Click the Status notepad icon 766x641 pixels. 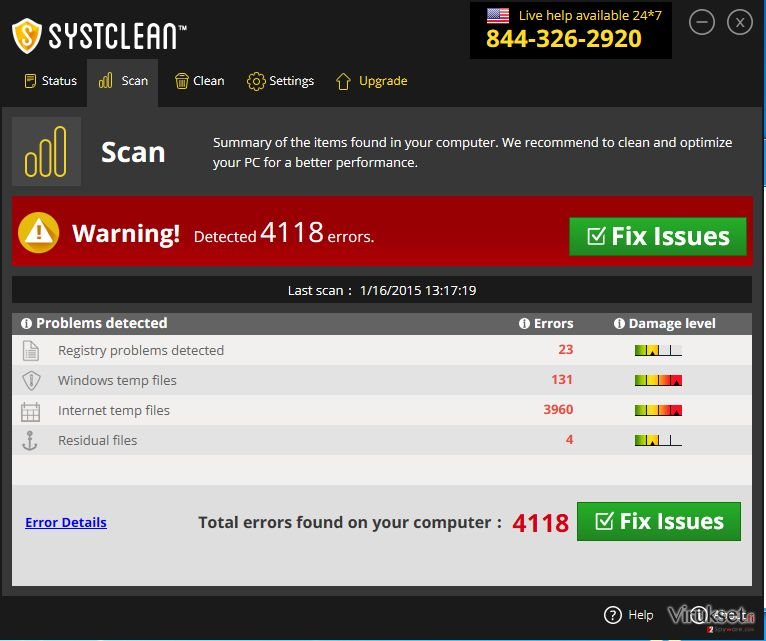coord(30,81)
